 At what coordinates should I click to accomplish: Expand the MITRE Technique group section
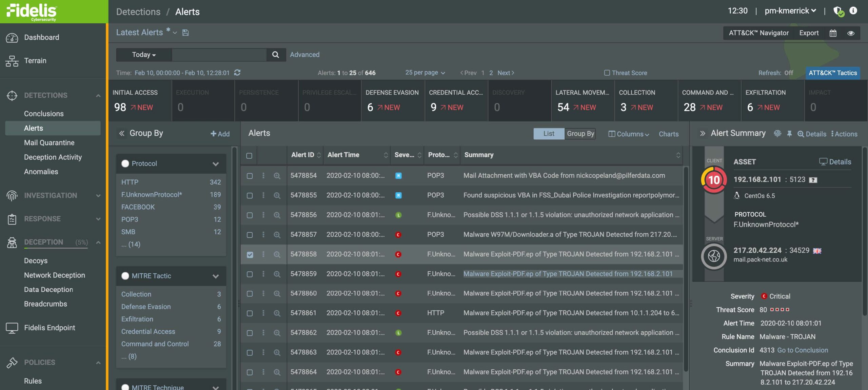coord(216,387)
